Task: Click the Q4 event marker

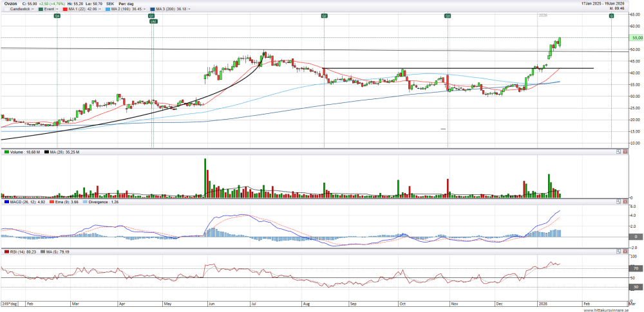Action: point(57,15)
